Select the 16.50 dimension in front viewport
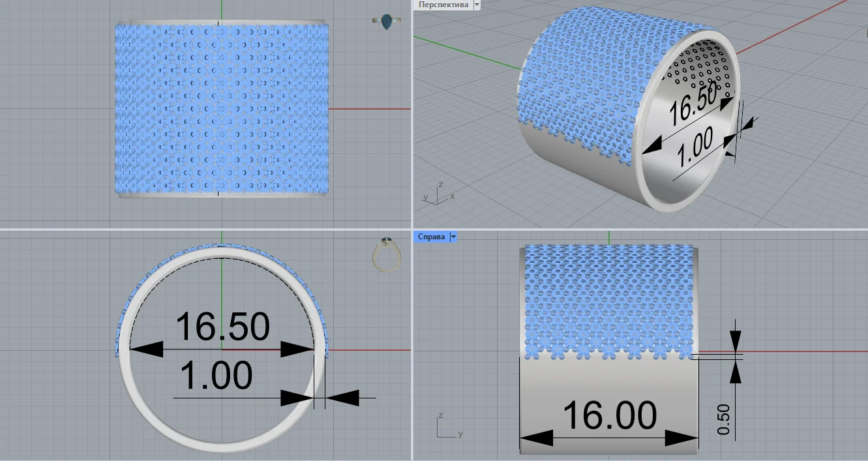 click(222, 326)
